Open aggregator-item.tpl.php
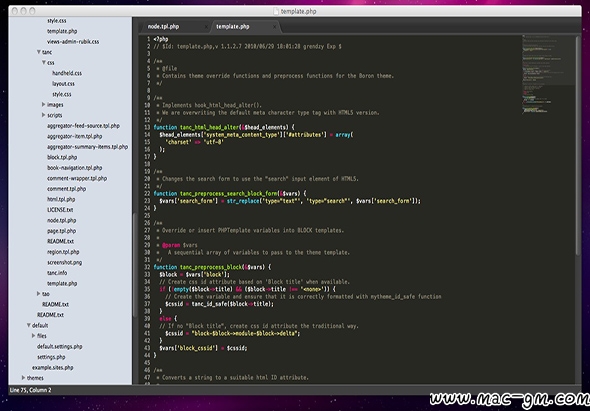The image size is (590, 411). (x=75, y=136)
